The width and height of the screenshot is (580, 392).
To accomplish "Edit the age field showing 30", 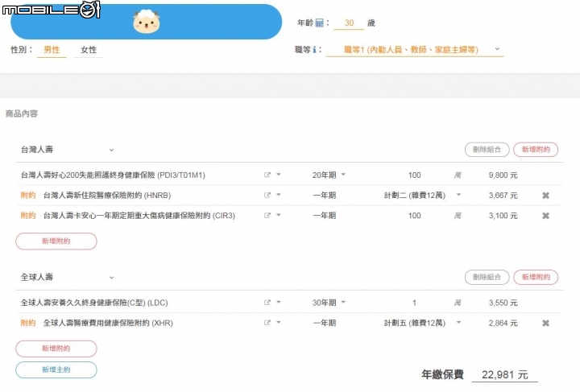I will (349, 23).
